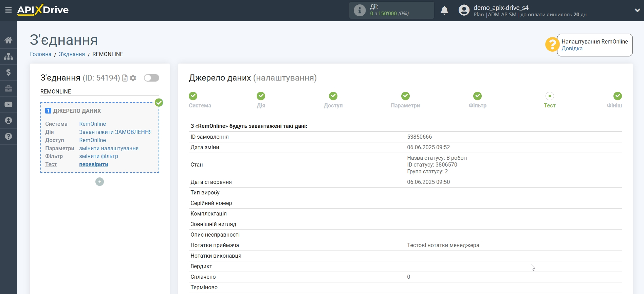Click the змінити фільтр link
Image resolution: width=644 pixels, height=294 pixels.
[98, 156]
